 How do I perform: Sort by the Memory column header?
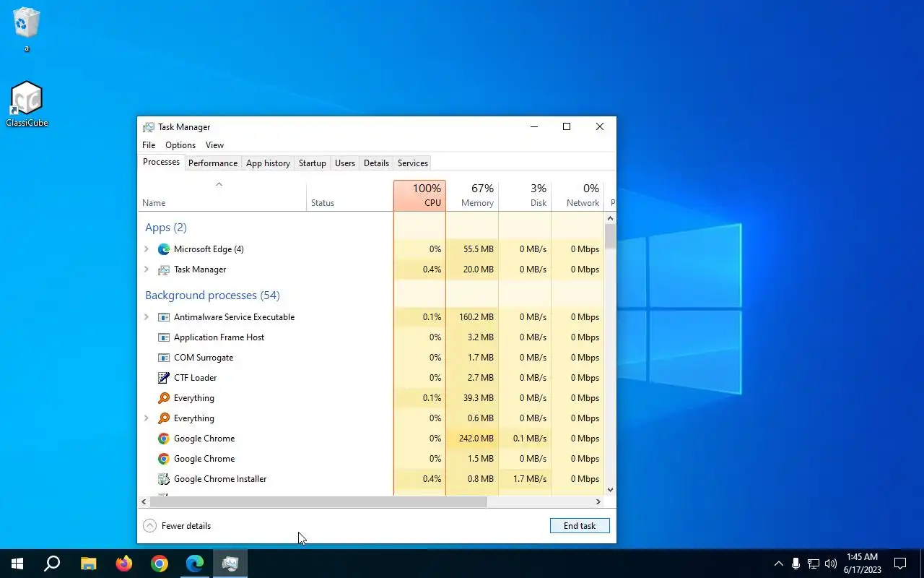coord(472,196)
